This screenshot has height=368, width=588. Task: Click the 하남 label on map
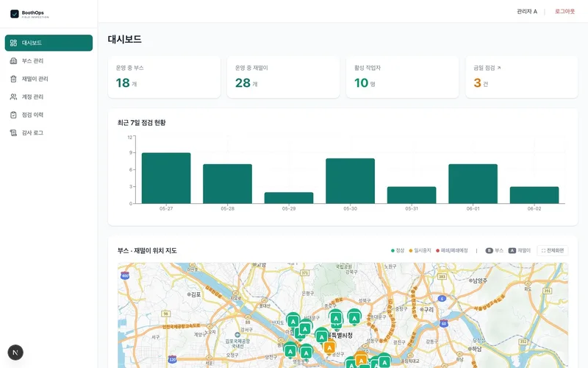[475, 349]
